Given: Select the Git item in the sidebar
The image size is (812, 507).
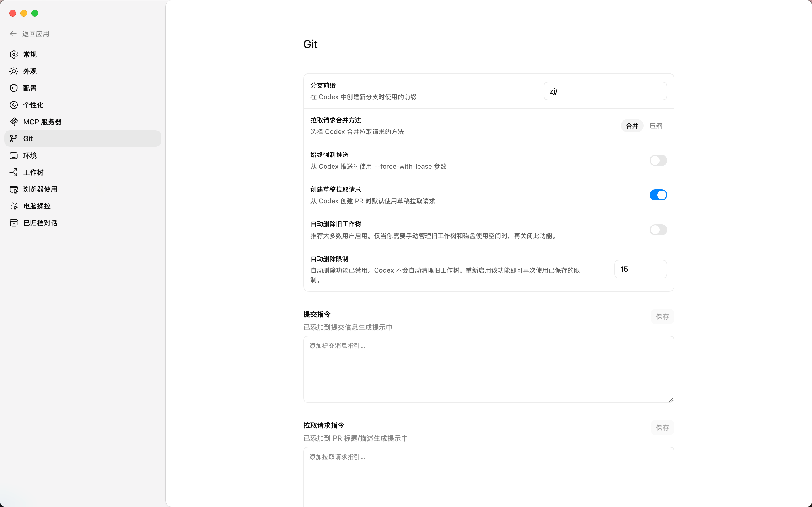Looking at the screenshot, I should pyautogui.click(x=28, y=139).
